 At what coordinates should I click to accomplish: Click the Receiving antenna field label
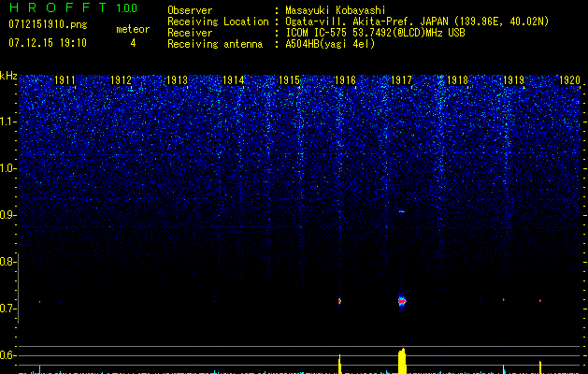[x=215, y=44]
